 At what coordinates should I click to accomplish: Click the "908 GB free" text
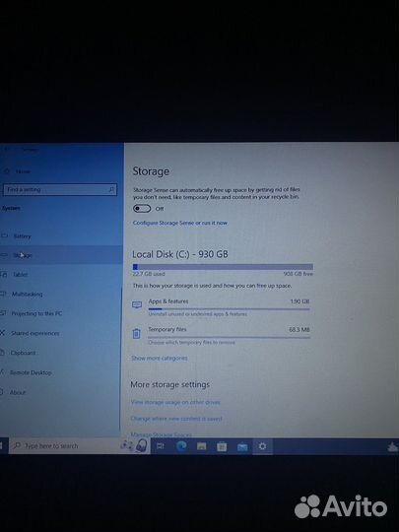tap(299, 274)
